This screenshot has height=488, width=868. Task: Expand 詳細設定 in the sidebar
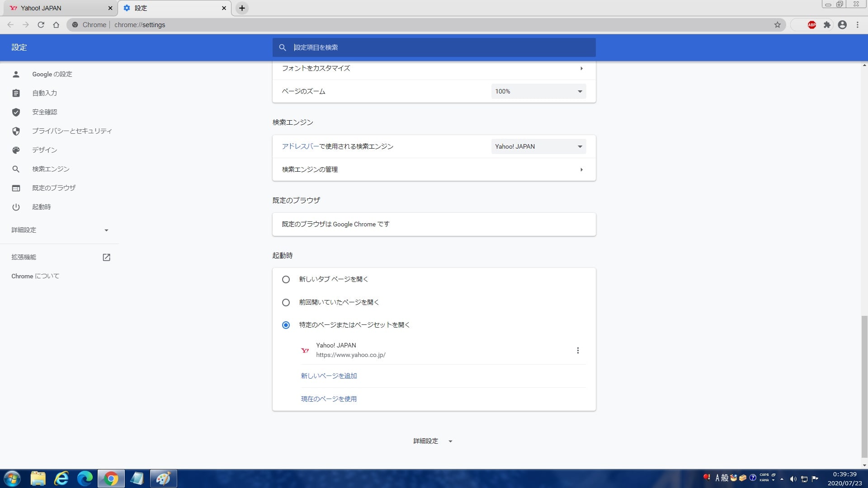pos(59,230)
